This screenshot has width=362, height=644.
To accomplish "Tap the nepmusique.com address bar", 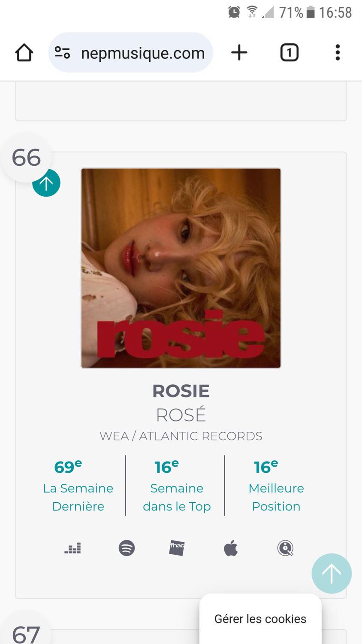I will 131,53.
